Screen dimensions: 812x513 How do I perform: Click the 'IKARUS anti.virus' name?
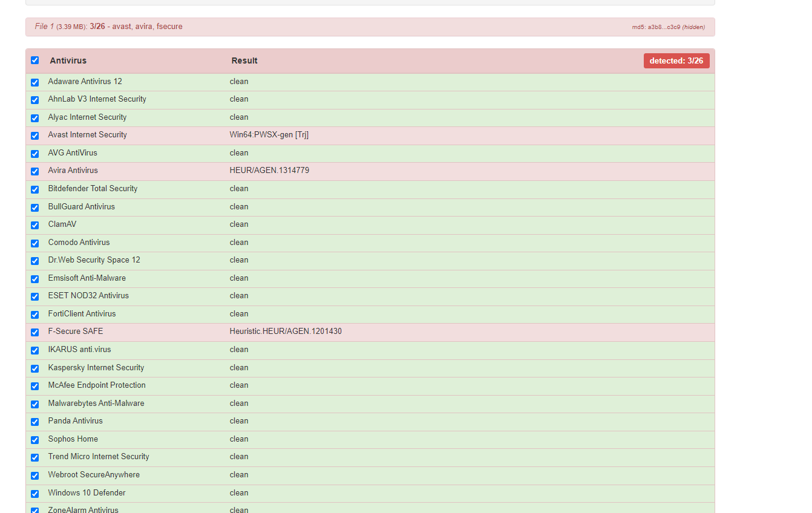79,350
